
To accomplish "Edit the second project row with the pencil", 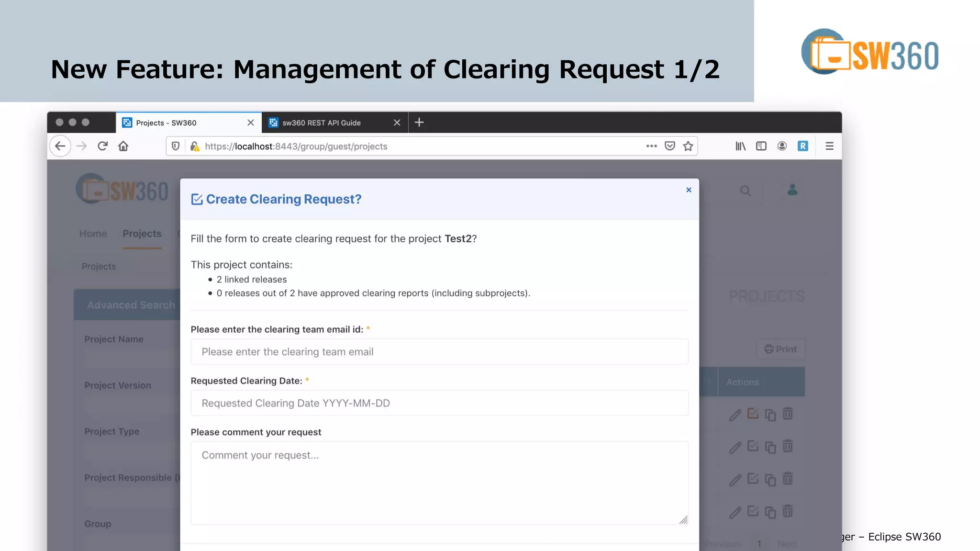I will tap(735, 448).
